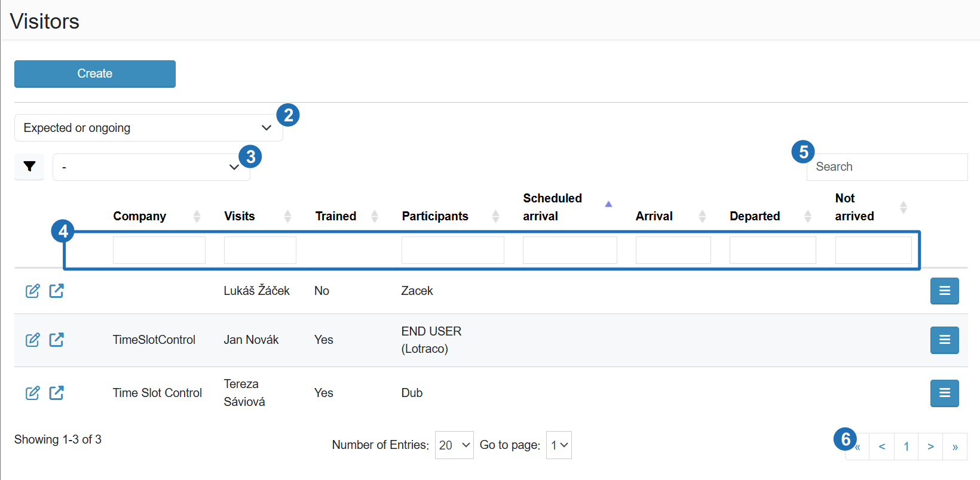The image size is (980, 480).
Task: Open the Go to page dropdown
Action: pos(559,445)
